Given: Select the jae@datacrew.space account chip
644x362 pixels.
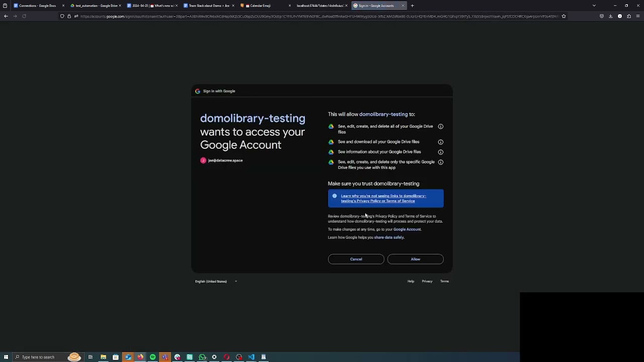Looking at the screenshot, I should point(221,160).
